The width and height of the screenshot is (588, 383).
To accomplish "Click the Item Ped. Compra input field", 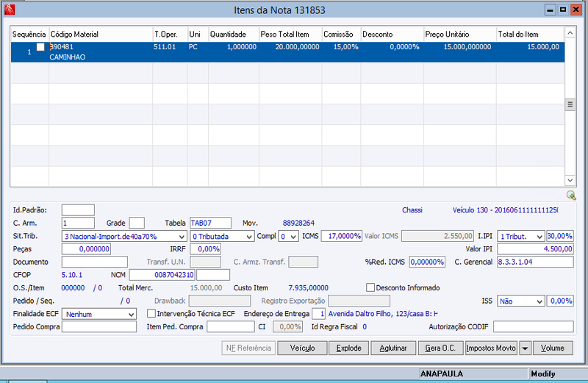I will (x=231, y=326).
